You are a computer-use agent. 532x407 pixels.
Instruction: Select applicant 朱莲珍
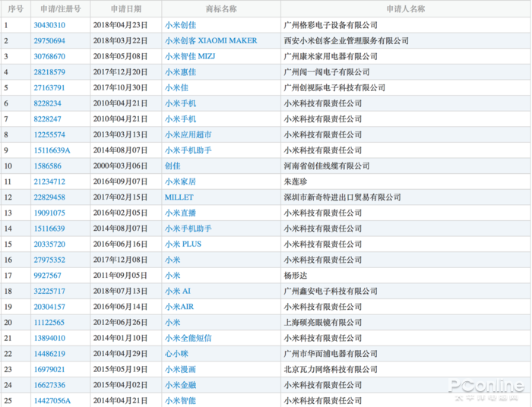coord(295,181)
